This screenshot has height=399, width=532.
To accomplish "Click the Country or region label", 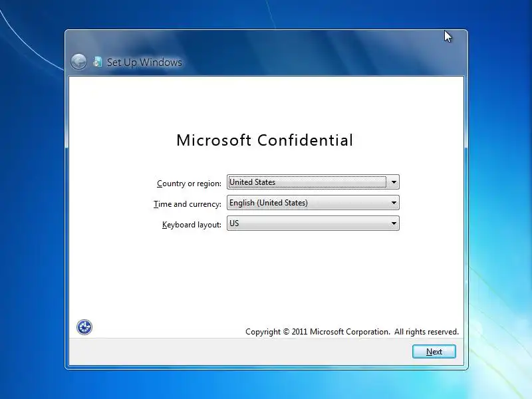I will point(189,184).
